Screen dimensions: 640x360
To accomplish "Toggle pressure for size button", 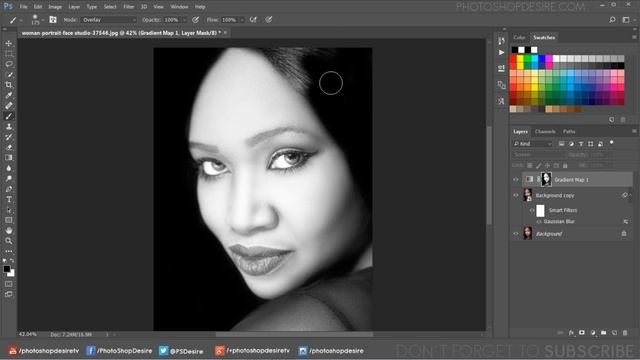I will pyautogui.click(x=269, y=20).
